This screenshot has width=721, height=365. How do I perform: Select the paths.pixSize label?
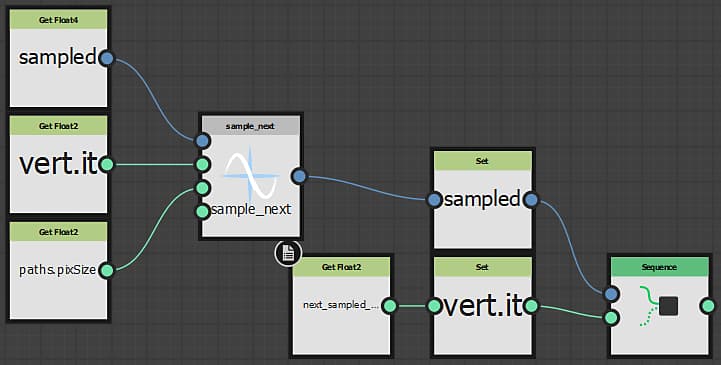(x=57, y=270)
